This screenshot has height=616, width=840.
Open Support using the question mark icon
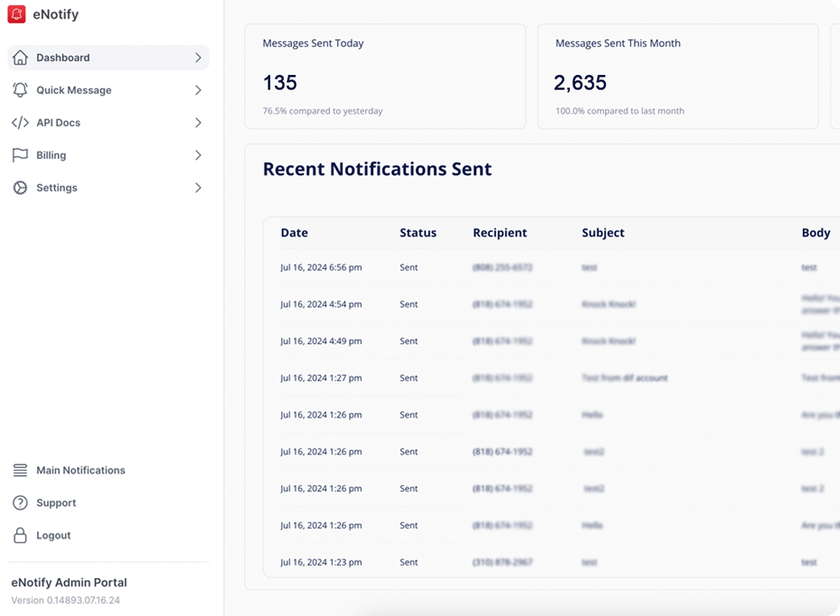coord(20,502)
